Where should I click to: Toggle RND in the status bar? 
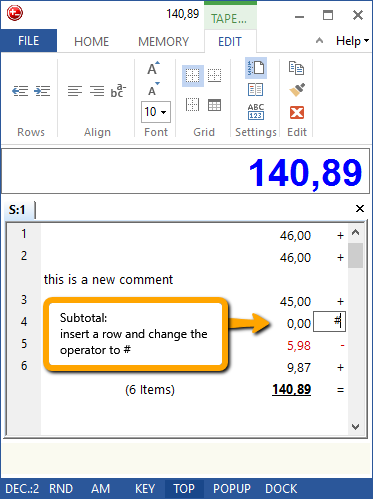(61, 489)
